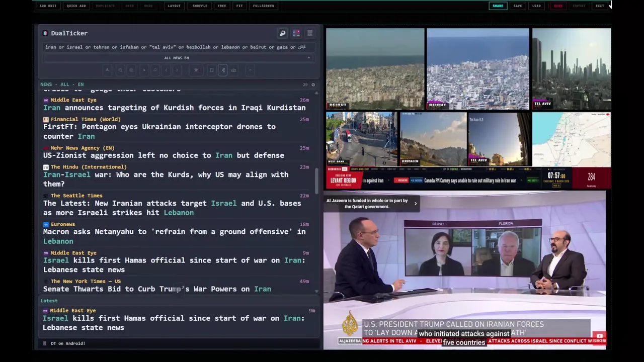Click the EXIT button

pyautogui.click(x=600, y=6)
